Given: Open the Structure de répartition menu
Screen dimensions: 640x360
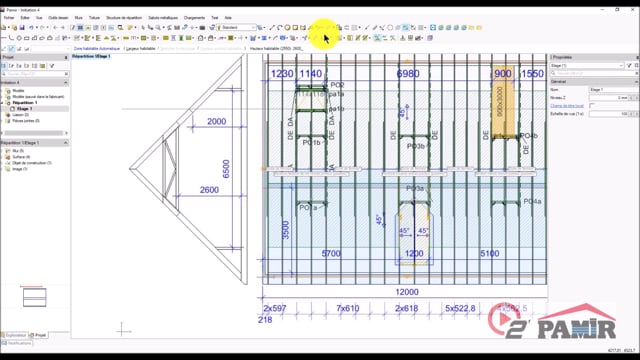Looking at the screenshot, I should pyautogui.click(x=124, y=18).
